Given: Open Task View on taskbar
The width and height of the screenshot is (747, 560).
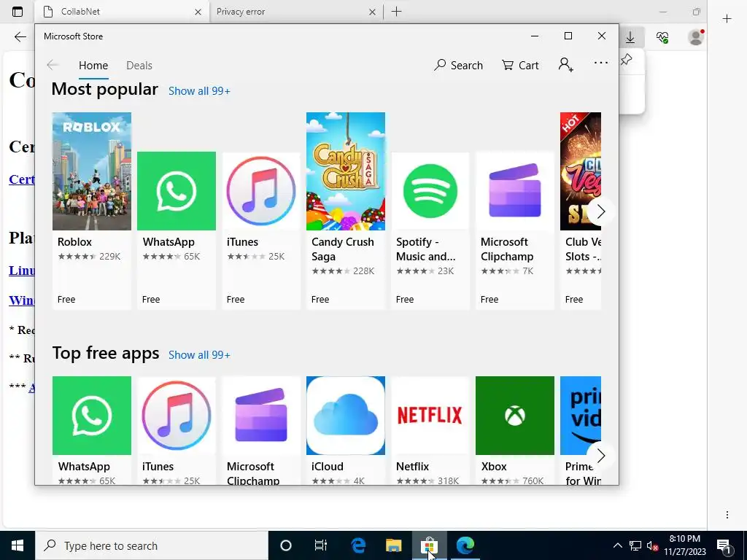Looking at the screenshot, I should coord(321,545).
